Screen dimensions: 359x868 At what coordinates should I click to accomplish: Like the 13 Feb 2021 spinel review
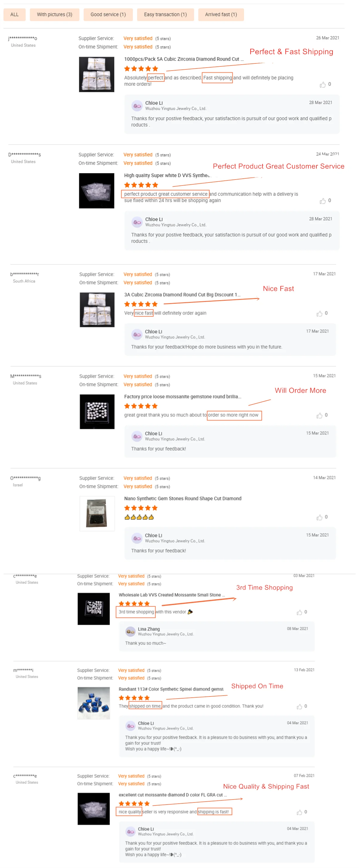pos(299,707)
